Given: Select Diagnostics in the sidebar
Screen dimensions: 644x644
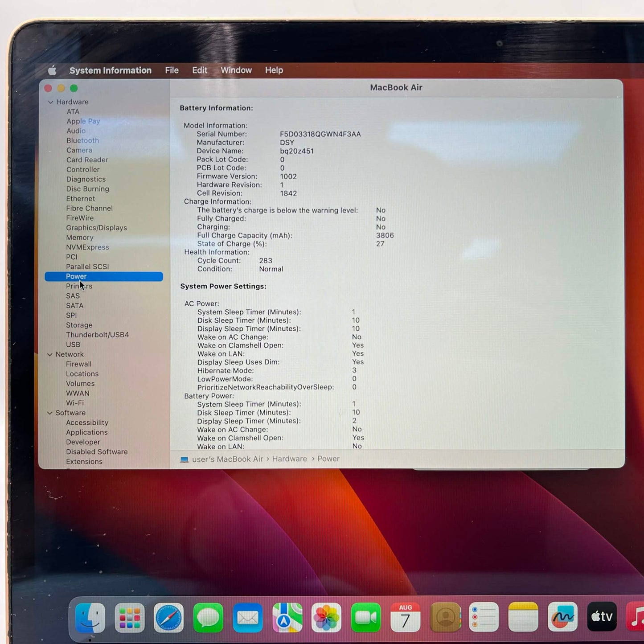Looking at the screenshot, I should tap(86, 180).
